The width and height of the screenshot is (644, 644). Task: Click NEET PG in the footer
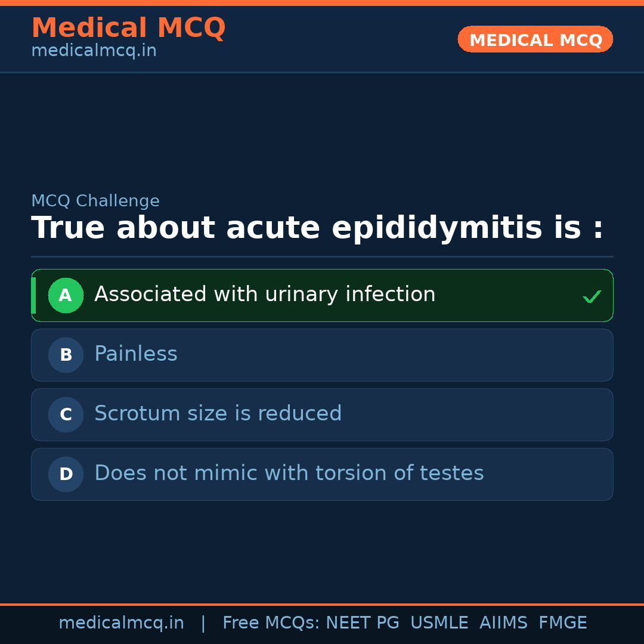tap(363, 623)
